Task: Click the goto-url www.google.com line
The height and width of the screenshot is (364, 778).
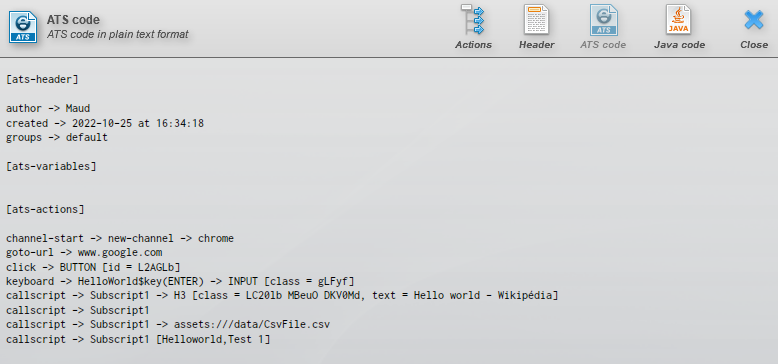Action: coord(84,253)
